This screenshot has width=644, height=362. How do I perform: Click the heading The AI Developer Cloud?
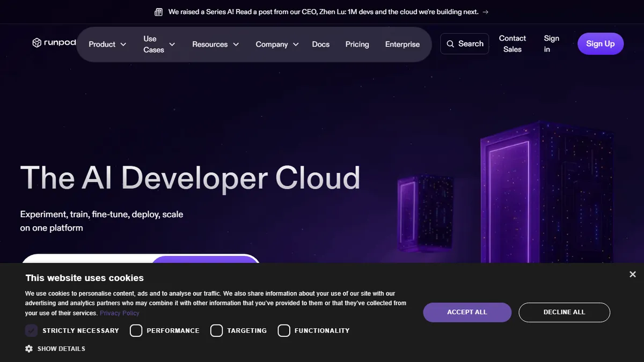pyautogui.click(x=190, y=178)
